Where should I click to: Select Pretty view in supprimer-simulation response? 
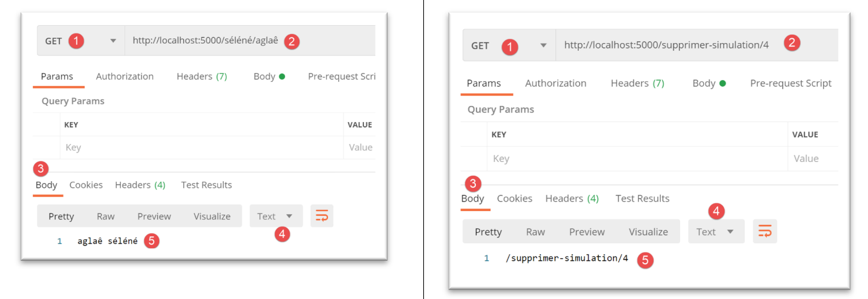[488, 232]
